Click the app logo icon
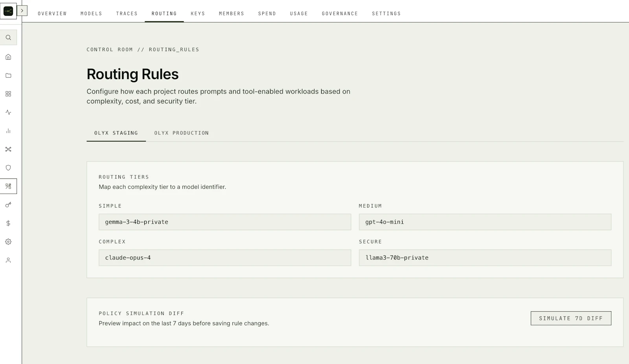The width and height of the screenshot is (629, 364). coord(8,11)
